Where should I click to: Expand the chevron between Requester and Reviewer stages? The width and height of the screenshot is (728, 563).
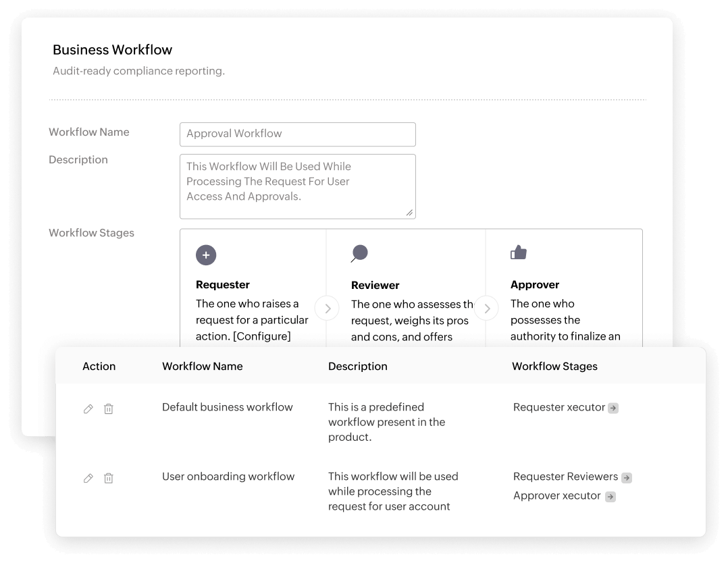click(x=327, y=308)
